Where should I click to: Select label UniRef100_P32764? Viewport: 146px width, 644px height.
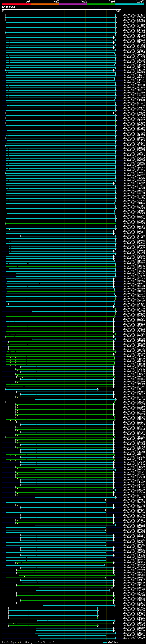(x=134, y=153)
